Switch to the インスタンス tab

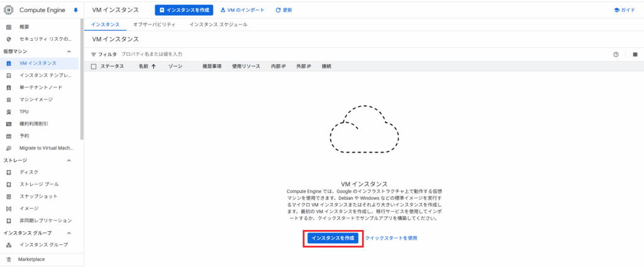tap(105, 25)
